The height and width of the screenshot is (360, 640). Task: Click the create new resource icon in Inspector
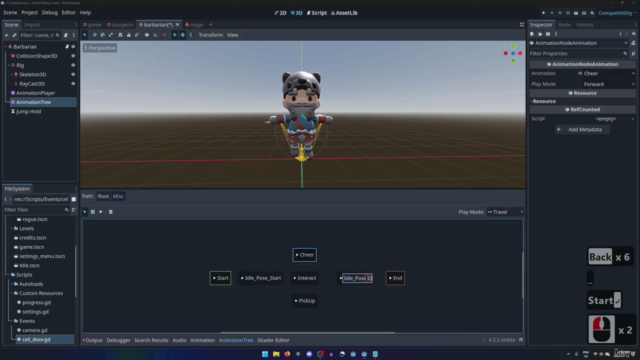point(532,34)
